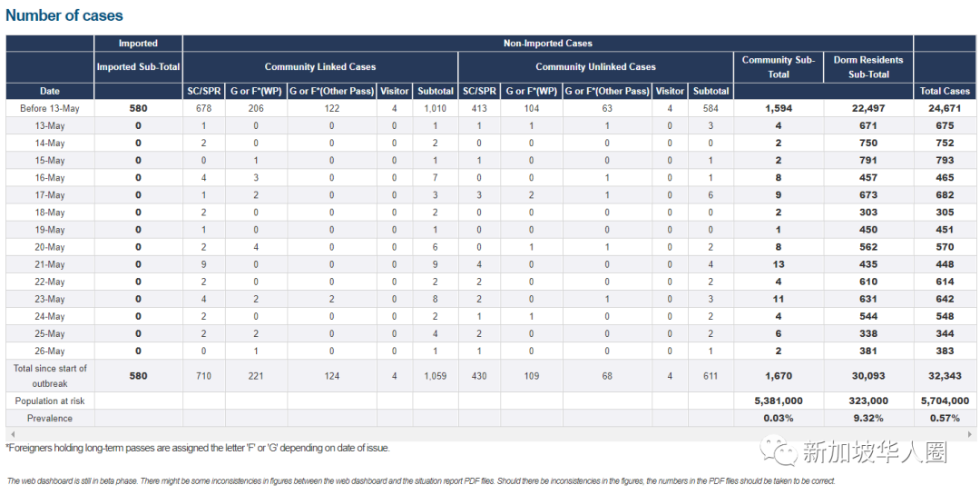Select the Non-Imported Cases header

(548, 44)
